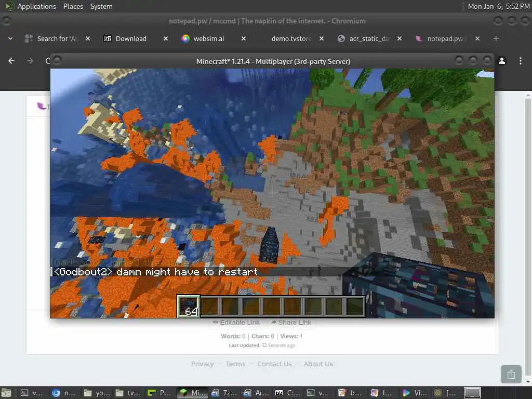Open the Editable Link button
This screenshot has width=532, height=399.
[x=236, y=322]
